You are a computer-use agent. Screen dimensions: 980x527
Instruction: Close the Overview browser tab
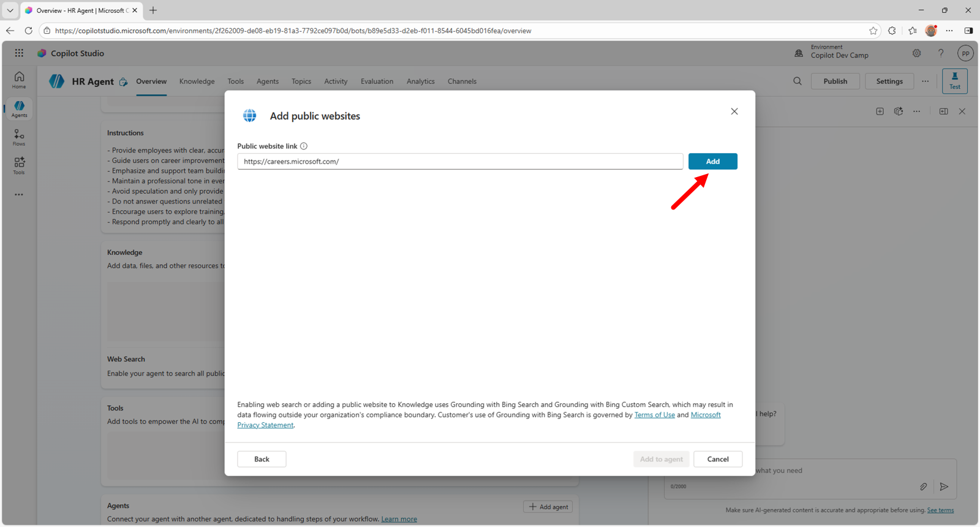click(135, 10)
